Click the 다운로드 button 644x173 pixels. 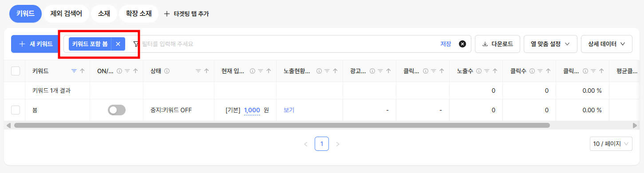[x=497, y=44]
